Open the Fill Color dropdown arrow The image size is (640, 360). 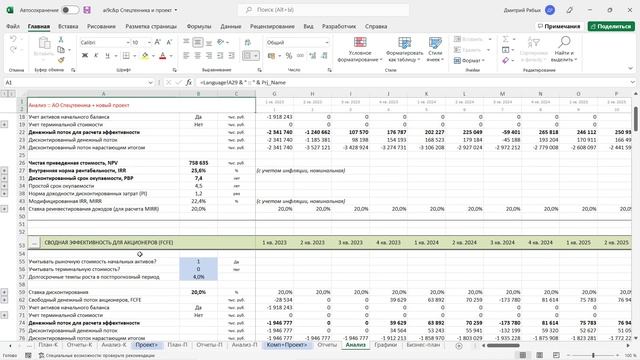[x=153, y=56]
